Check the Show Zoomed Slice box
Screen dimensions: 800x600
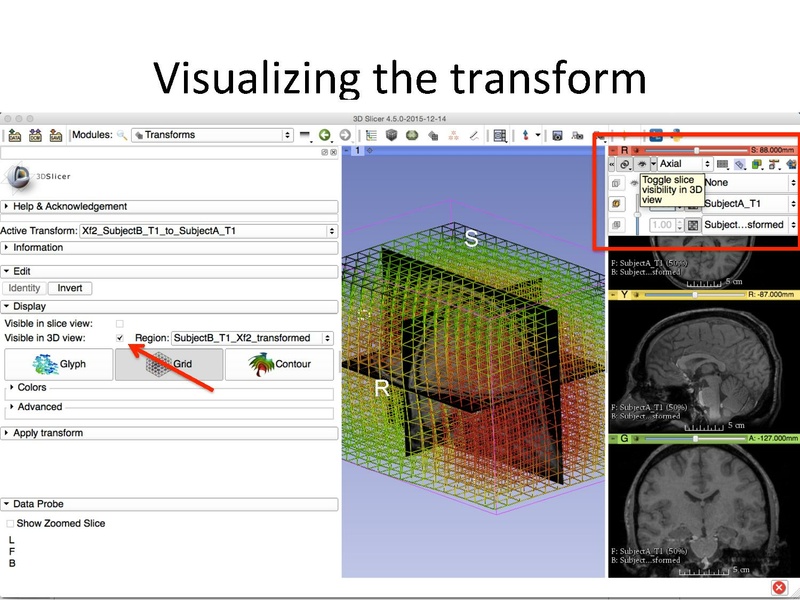click(x=10, y=523)
